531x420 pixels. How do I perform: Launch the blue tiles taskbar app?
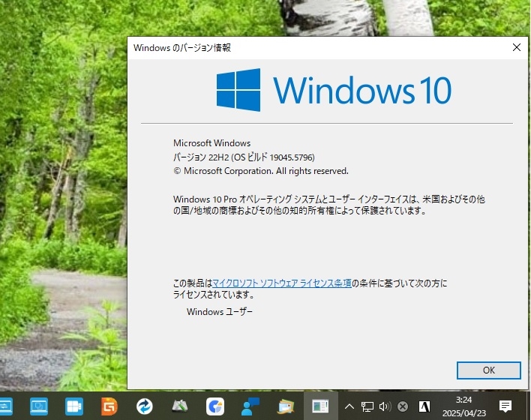[x=74, y=406]
